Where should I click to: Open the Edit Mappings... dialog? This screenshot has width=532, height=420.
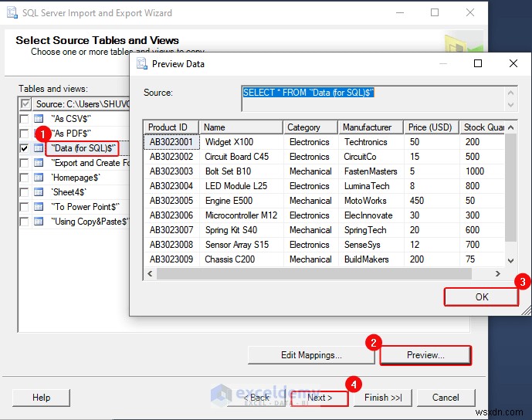point(311,355)
